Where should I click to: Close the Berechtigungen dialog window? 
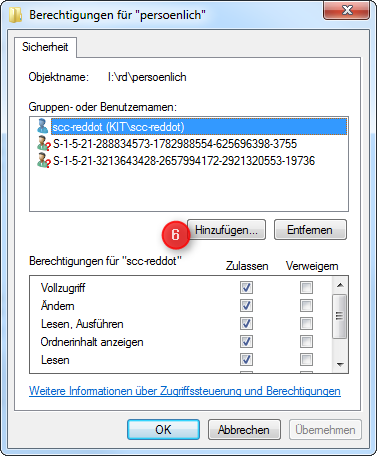point(347,10)
